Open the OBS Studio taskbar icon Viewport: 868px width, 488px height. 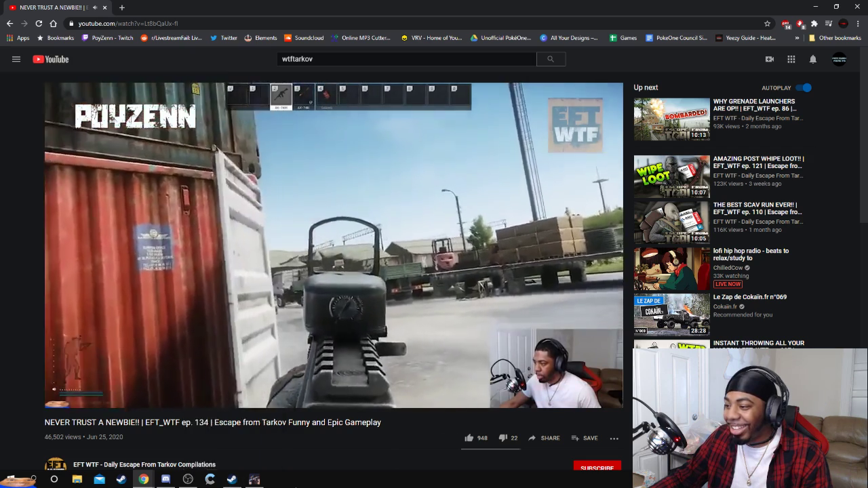click(x=188, y=479)
